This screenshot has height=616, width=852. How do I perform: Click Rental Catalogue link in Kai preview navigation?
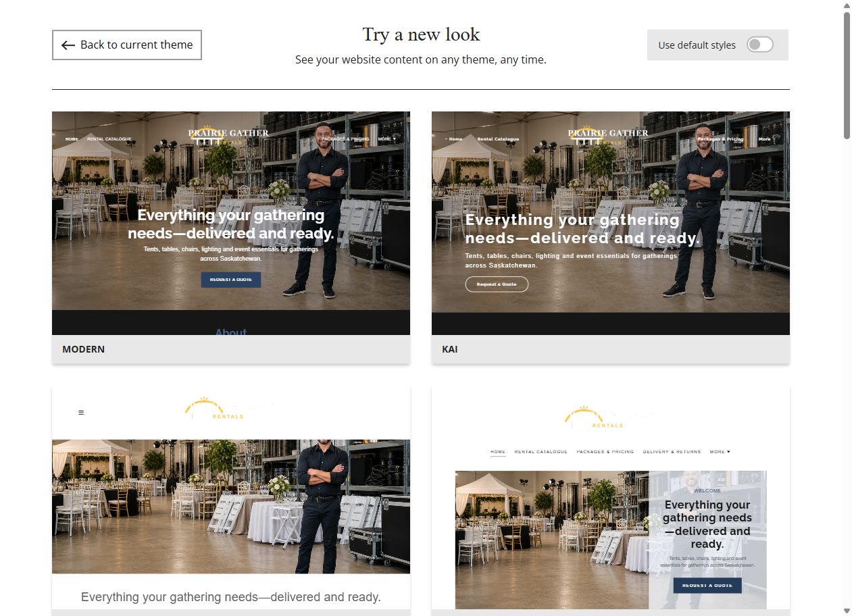[x=498, y=139]
